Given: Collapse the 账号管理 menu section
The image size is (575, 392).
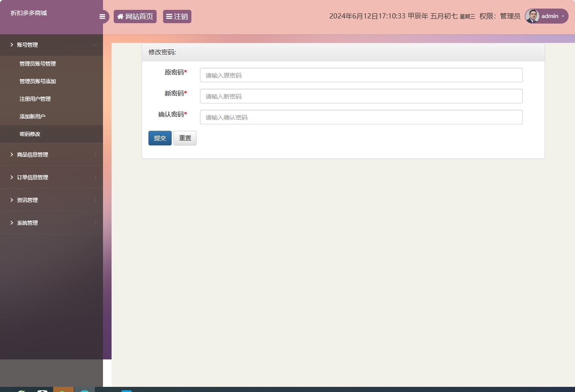Looking at the screenshot, I should (x=51, y=45).
